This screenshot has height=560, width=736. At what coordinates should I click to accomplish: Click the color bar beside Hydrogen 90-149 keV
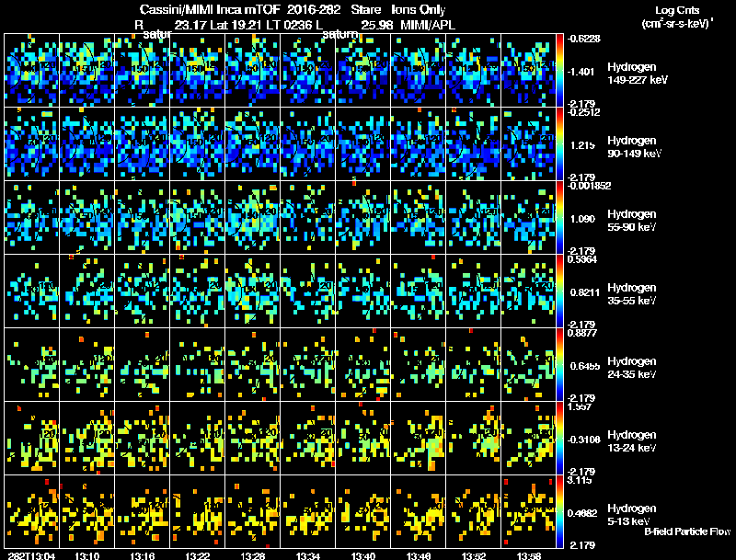[x=560, y=144]
